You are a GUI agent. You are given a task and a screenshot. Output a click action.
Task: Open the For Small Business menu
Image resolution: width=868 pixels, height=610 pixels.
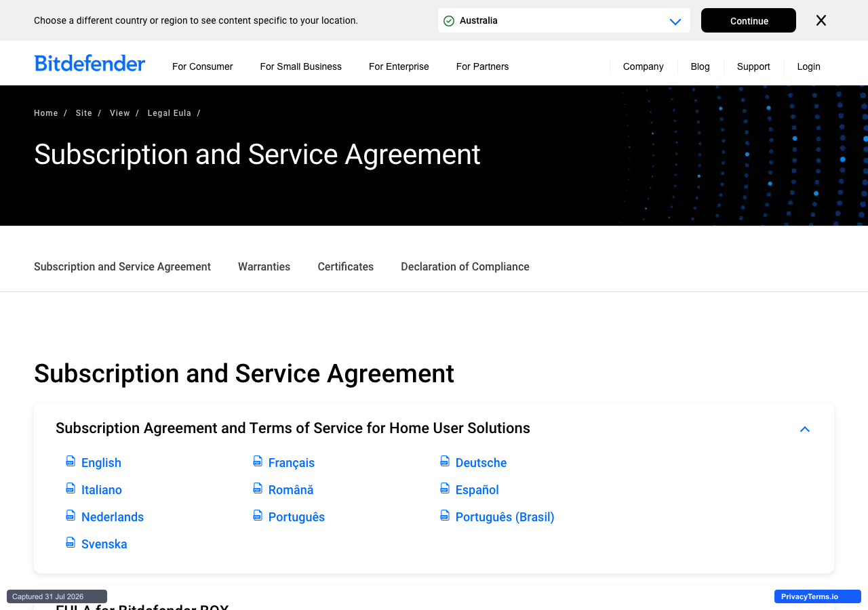[301, 66]
